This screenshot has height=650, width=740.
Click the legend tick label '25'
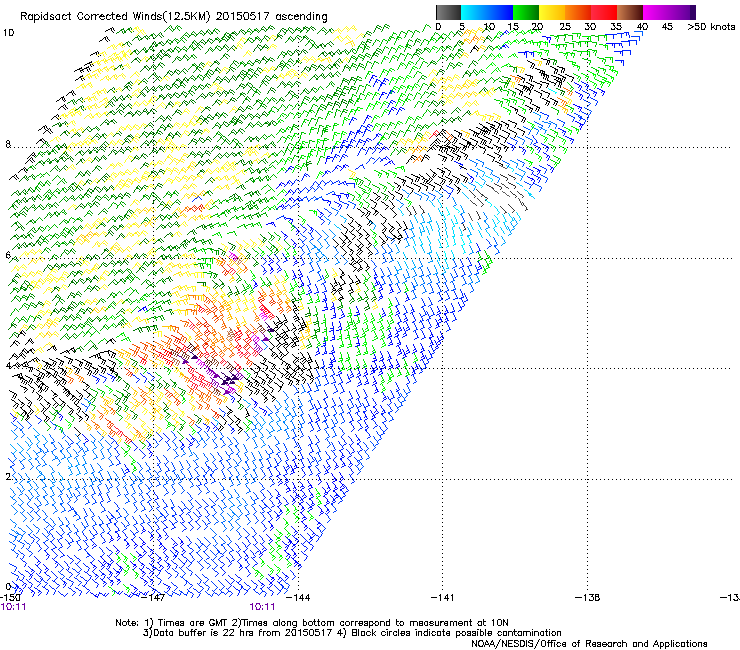pos(565,27)
